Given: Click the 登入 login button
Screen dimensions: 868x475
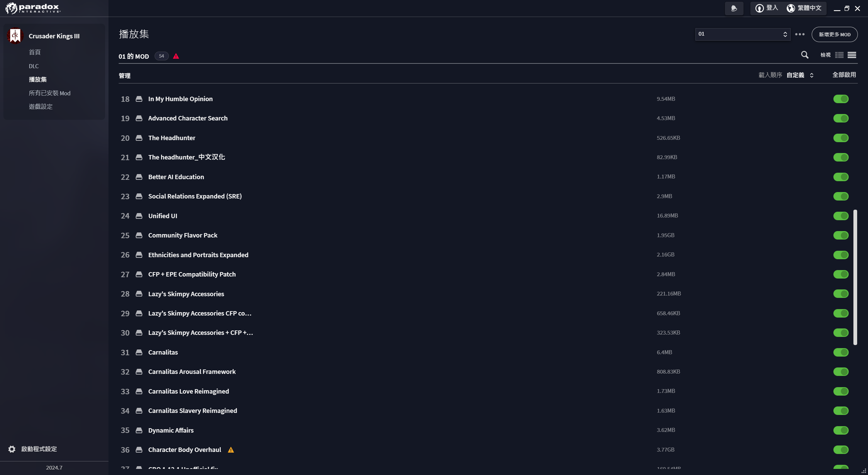Looking at the screenshot, I should 766,8.
